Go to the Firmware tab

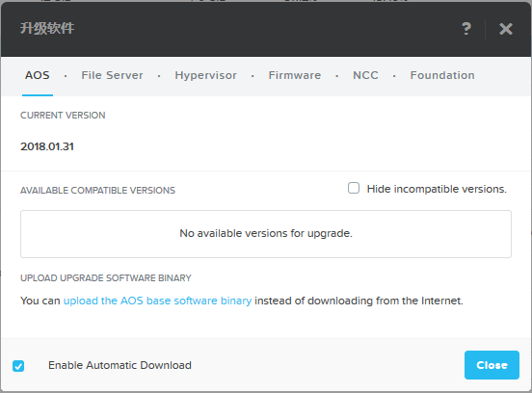[295, 75]
